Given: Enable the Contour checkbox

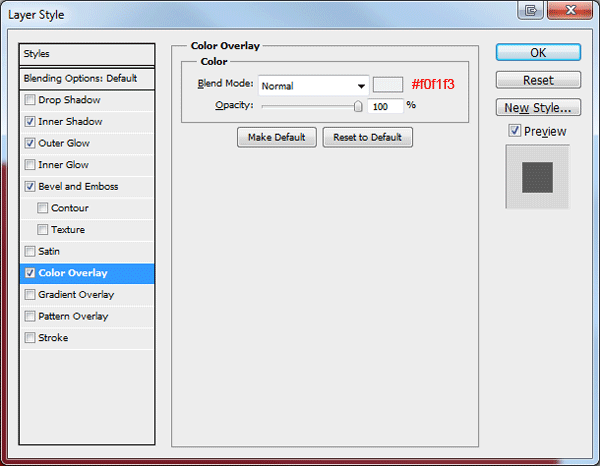Looking at the screenshot, I should click(x=42, y=208).
